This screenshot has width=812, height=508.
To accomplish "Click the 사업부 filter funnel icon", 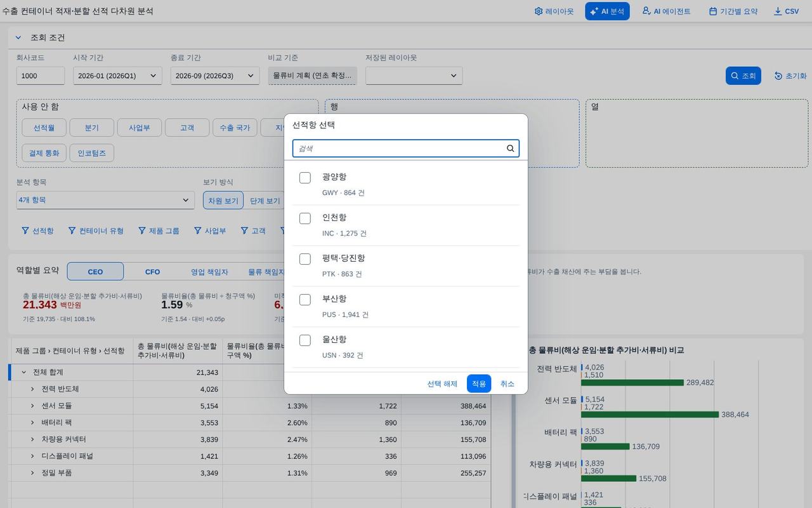I will 197,231.
